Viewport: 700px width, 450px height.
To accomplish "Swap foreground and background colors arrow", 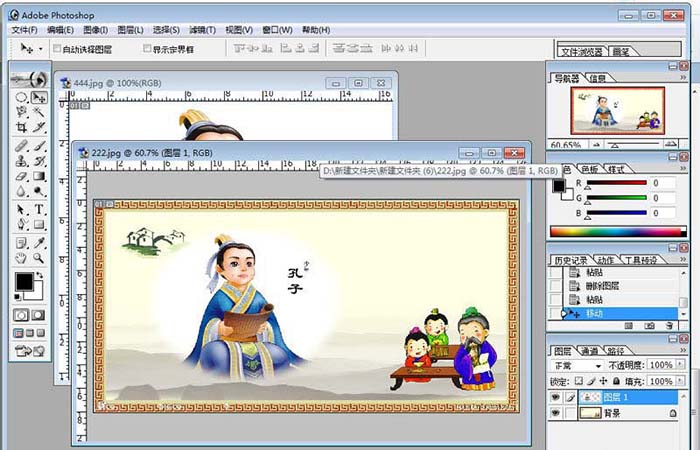I will 40,275.
